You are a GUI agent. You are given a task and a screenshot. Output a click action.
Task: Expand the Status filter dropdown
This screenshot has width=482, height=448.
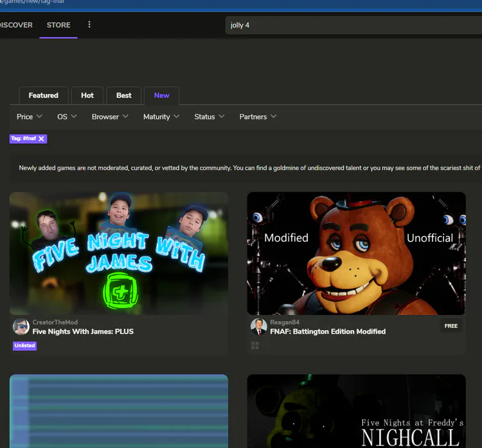coord(209,117)
